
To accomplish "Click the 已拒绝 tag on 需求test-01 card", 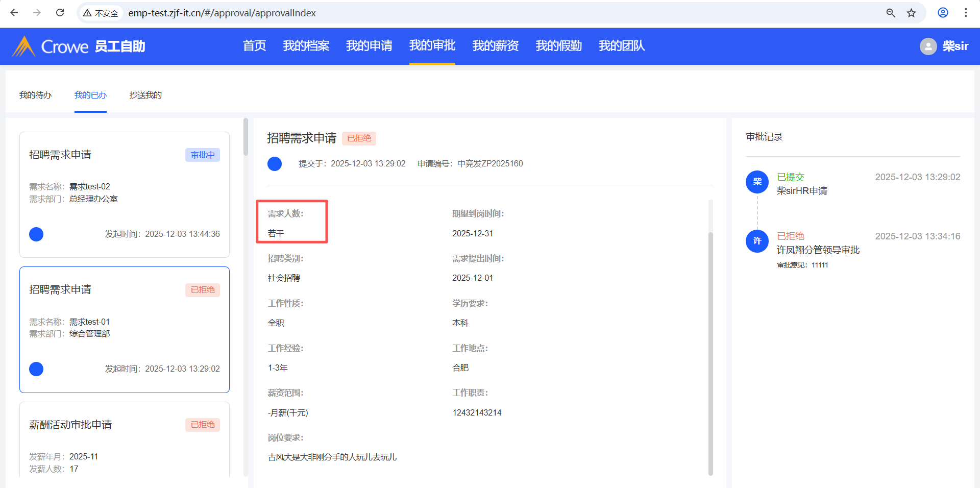I will 203,290.
